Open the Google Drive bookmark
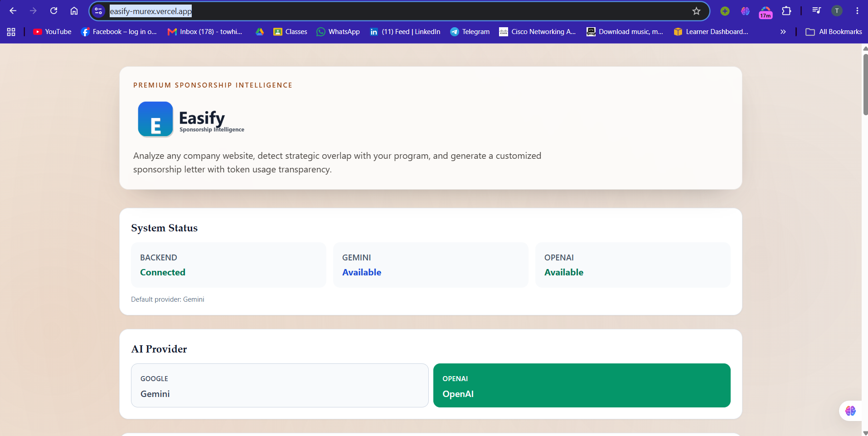 click(260, 32)
